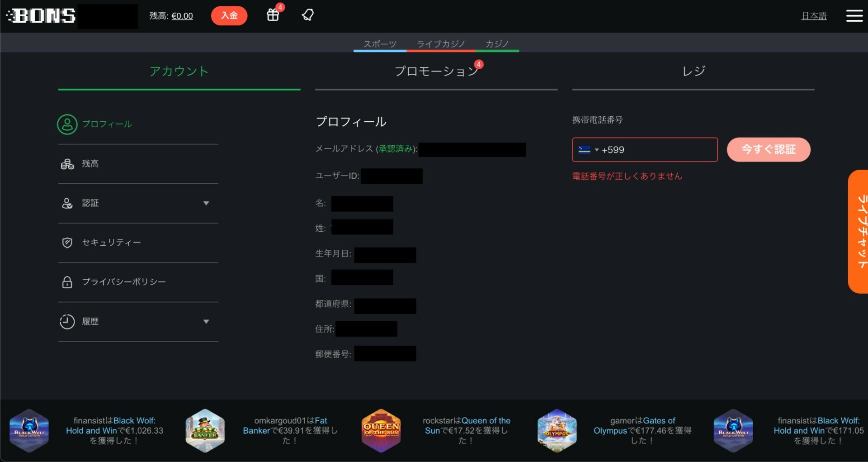Screen dimensions: 868x462
Task: Open the Fat Banker game icon
Action: pos(205,430)
